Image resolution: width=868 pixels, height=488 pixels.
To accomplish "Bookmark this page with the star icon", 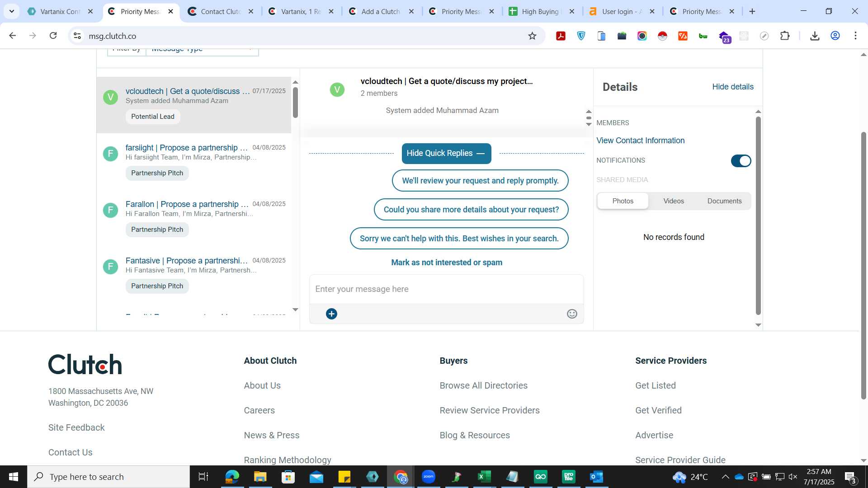I will (532, 36).
